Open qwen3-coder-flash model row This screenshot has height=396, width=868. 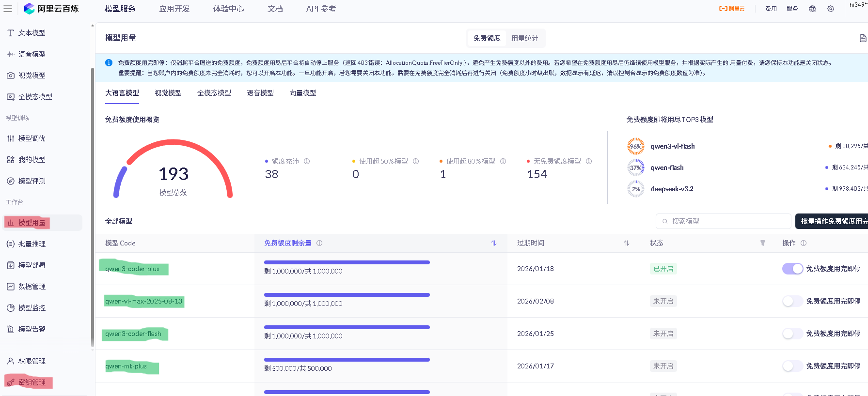[133, 334]
